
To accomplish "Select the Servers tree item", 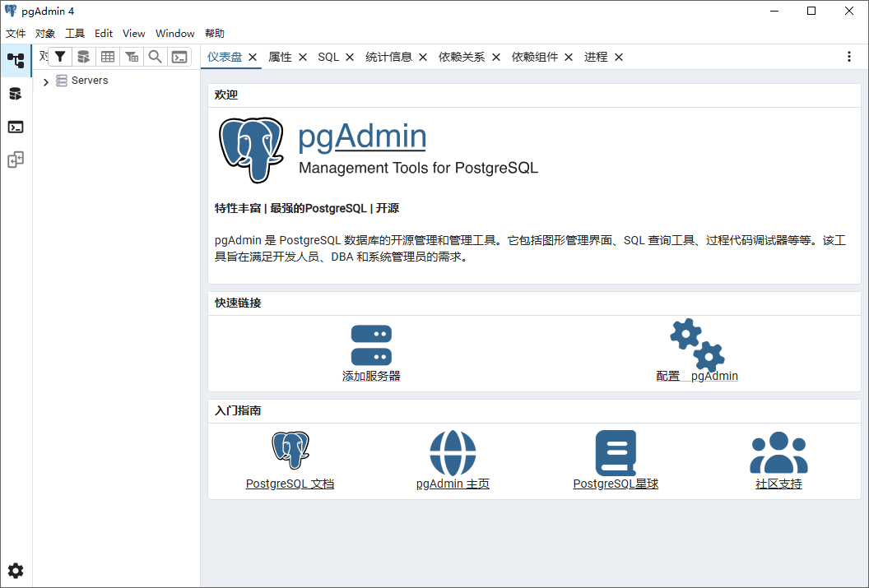I will point(90,81).
